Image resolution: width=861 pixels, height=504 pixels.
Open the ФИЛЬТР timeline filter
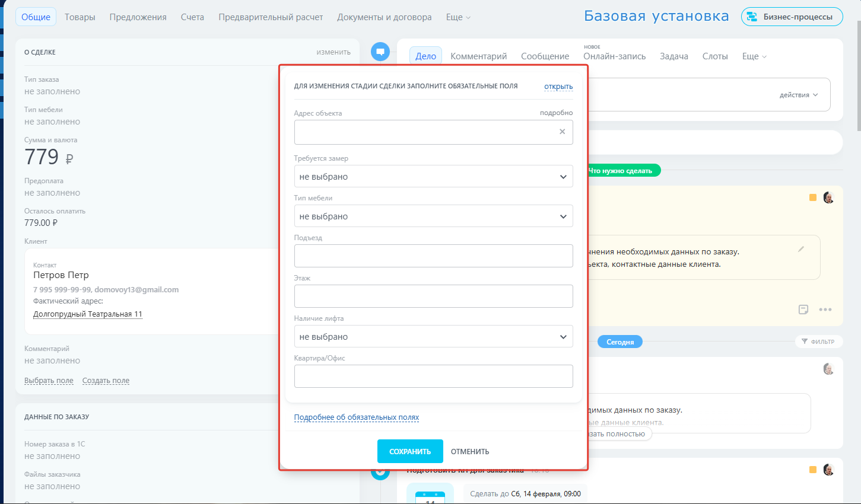(x=818, y=342)
